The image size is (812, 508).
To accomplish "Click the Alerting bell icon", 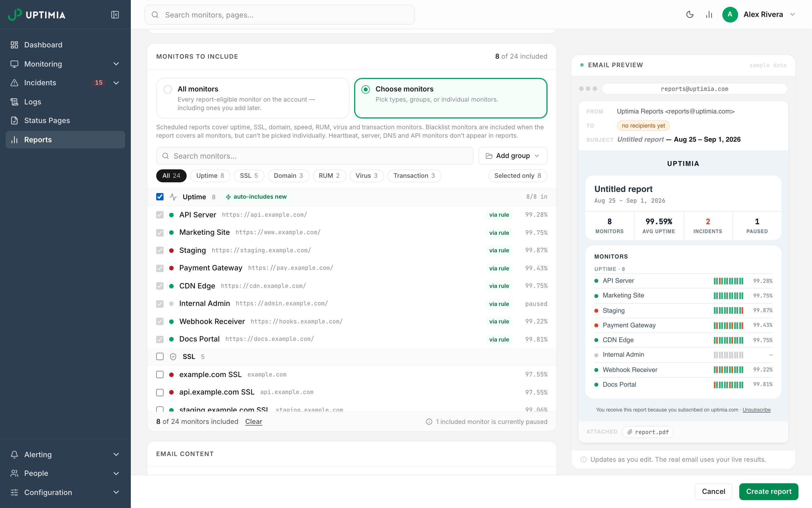I will [x=14, y=455].
